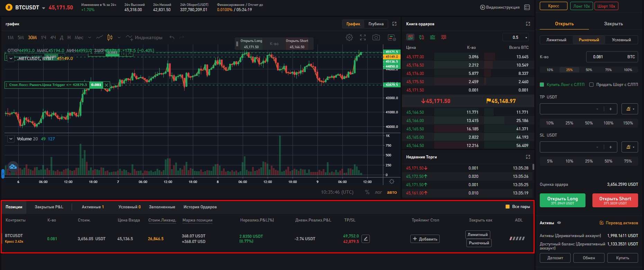Click the Bitcoin coin logo
The width and height of the screenshot is (644, 270).
tap(9, 7)
